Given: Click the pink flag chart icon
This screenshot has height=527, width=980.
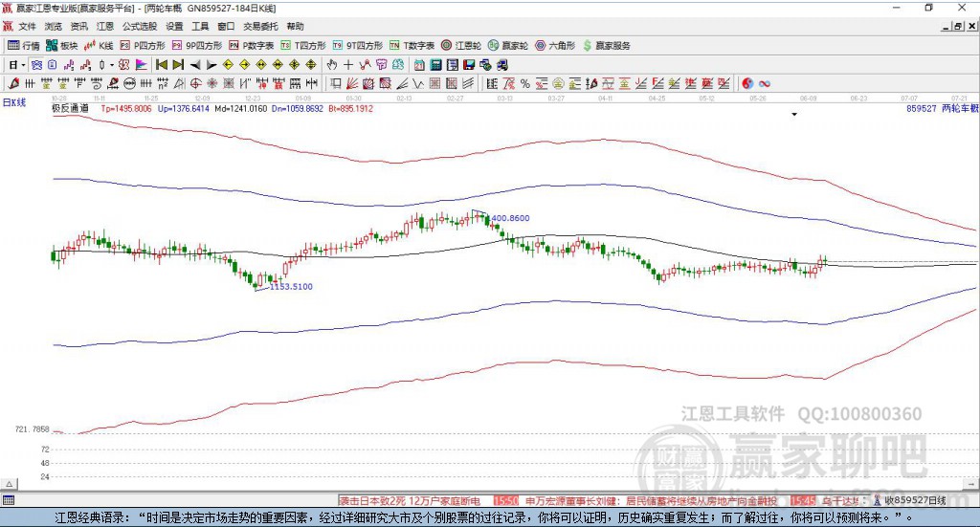Looking at the screenshot, I should pos(142,65).
